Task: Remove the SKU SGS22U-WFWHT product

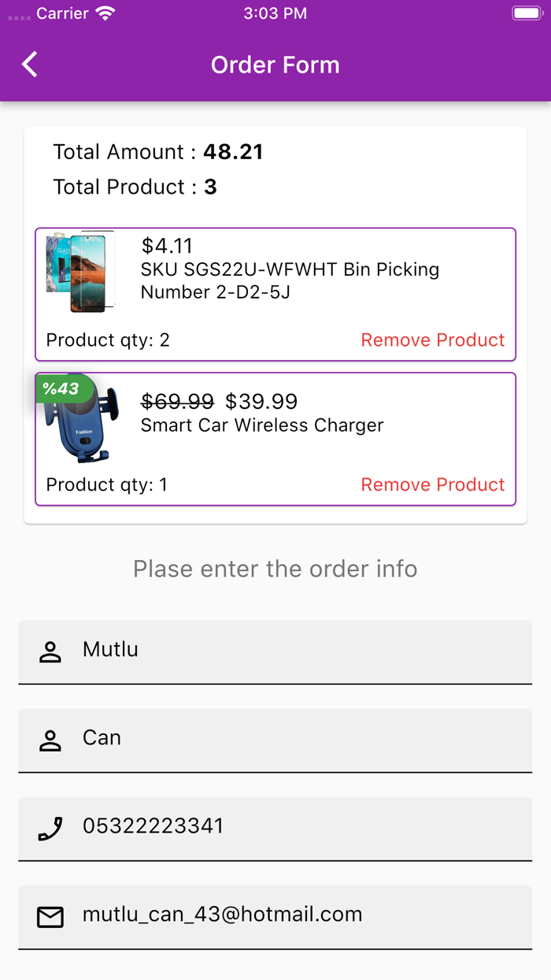Action: [x=432, y=340]
